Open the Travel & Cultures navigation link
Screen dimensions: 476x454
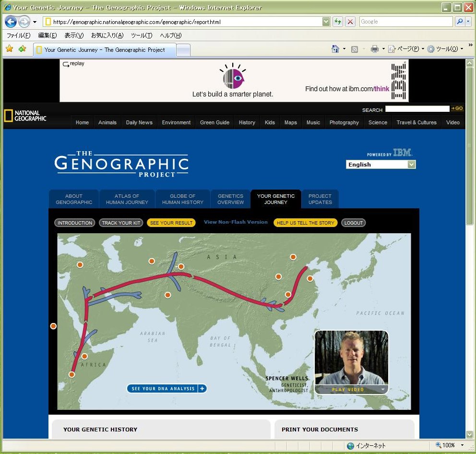pos(416,122)
